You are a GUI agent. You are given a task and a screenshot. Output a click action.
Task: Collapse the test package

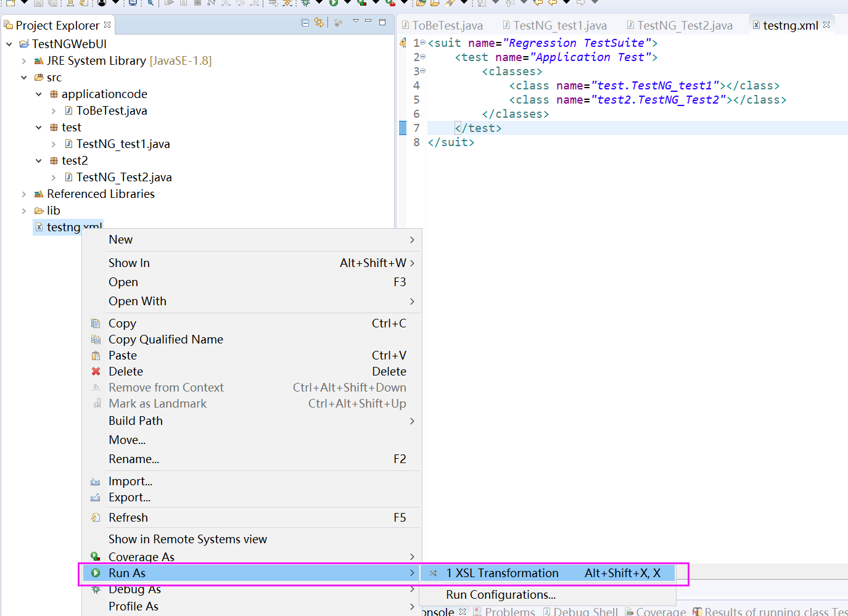pos(39,128)
